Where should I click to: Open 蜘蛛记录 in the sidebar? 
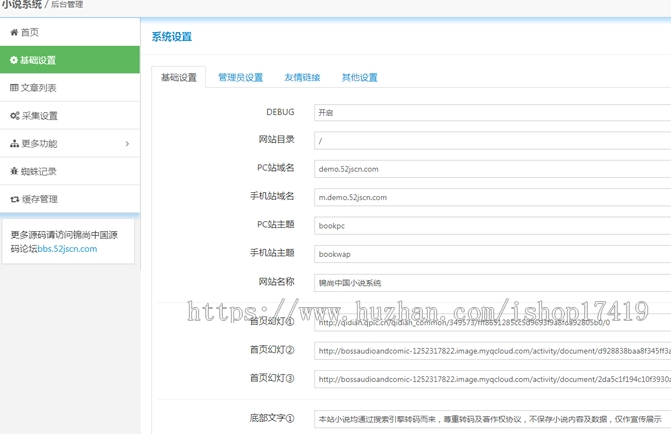coord(70,171)
